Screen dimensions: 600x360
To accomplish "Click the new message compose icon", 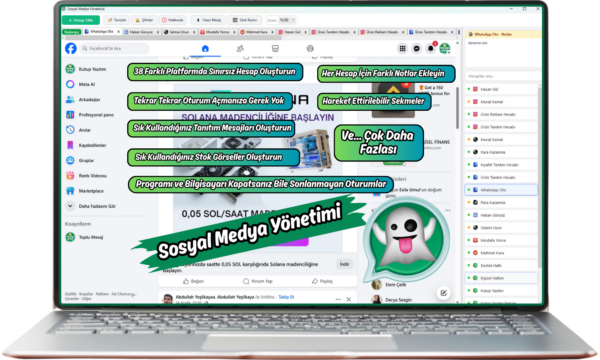I will pyautogui.click(x=443, y=293).
